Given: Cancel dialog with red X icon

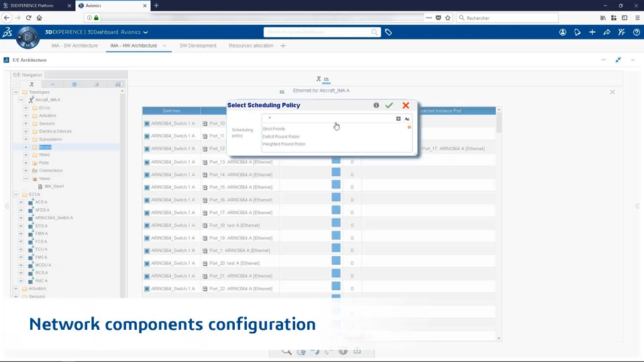Looking at the screenshot, I should click(406, 105).
